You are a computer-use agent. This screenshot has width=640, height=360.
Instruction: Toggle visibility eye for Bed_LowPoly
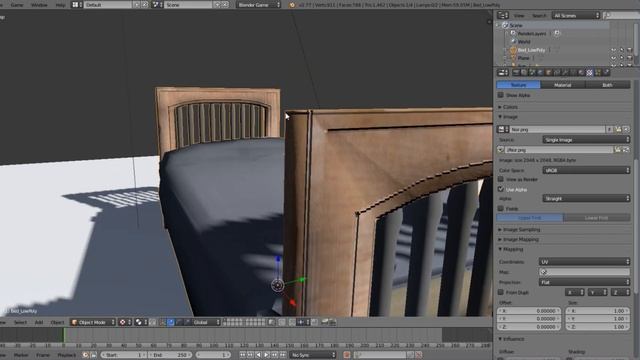point(613,50)
